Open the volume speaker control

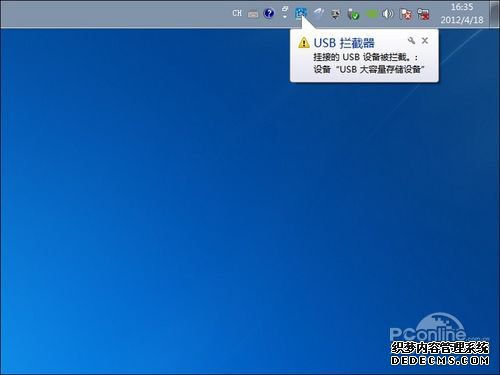pyautogui.click(x=388, y=14)
